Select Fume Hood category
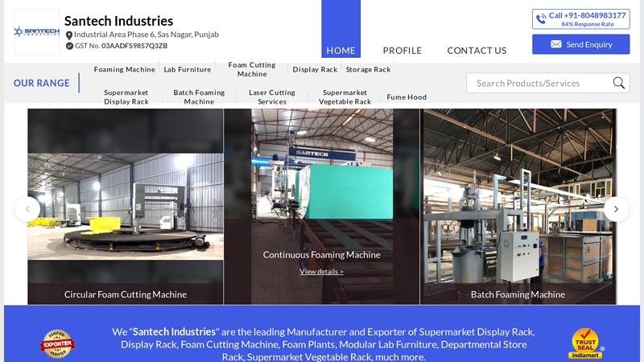The width and height of the screenshot is (644, 362). pyautogui.click(x=407, y=97)
